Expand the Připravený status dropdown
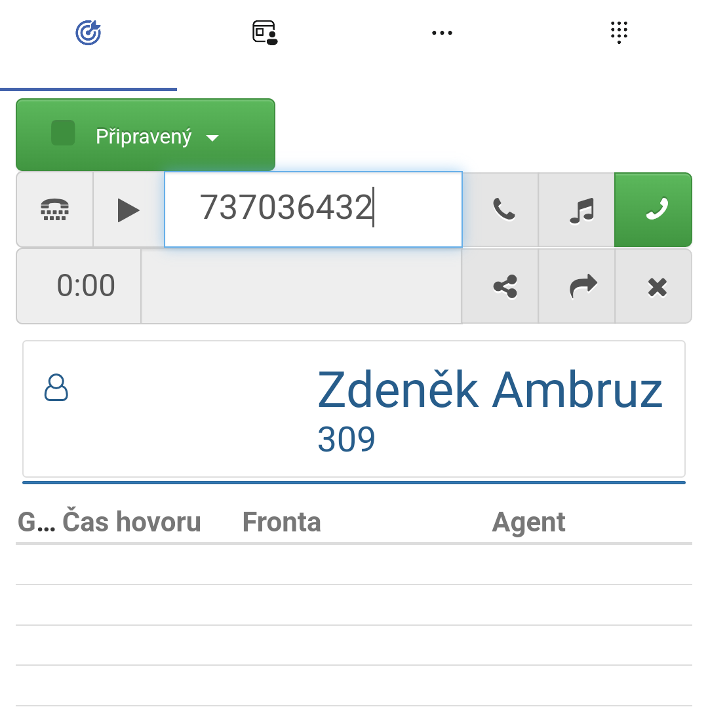 146,135
